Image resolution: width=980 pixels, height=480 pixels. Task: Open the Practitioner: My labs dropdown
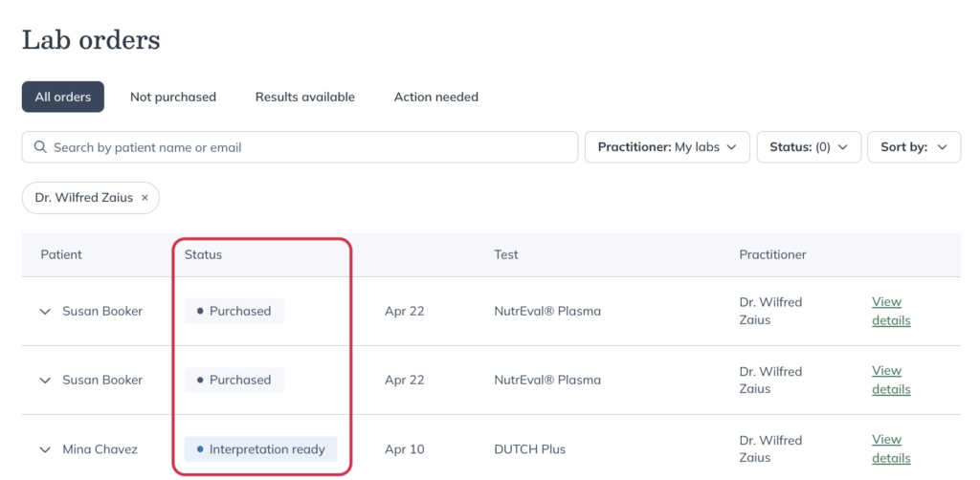coord(667,147)
